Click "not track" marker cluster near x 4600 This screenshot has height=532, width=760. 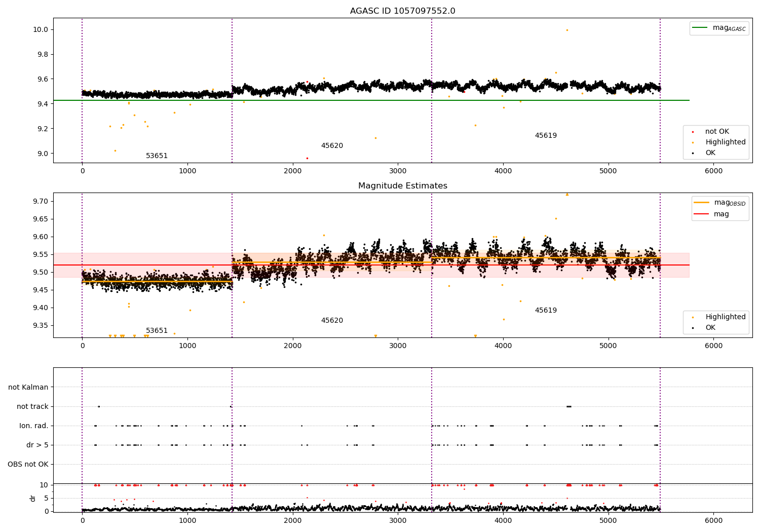(x=569, y=406)
